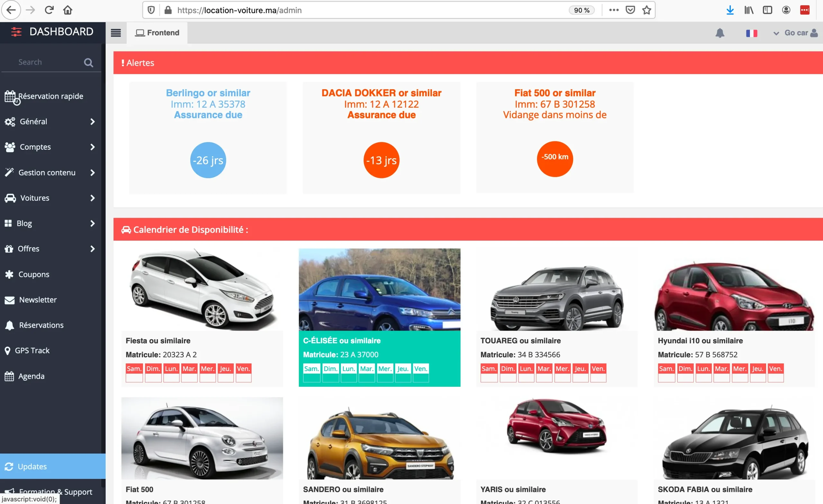Open the Fiesta car thumbnail
The width and height of the screenshot is (823, 504).
(x=203, y=289)
